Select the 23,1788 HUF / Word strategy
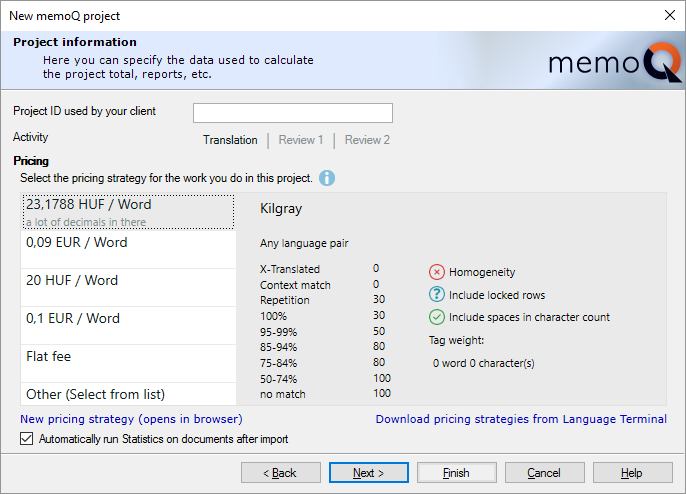This screenshot has width=686, height=494. coord(128,212)
